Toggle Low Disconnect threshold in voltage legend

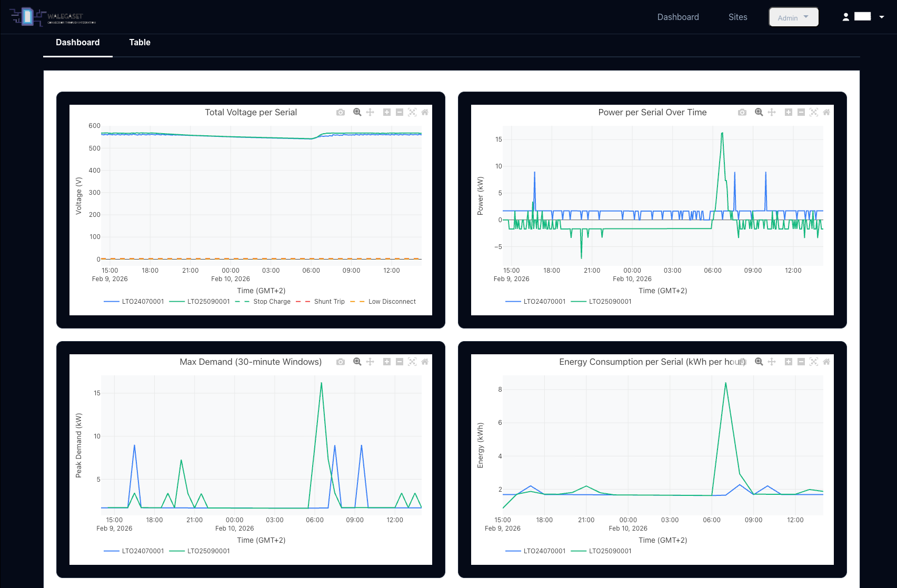coord(383,302)
